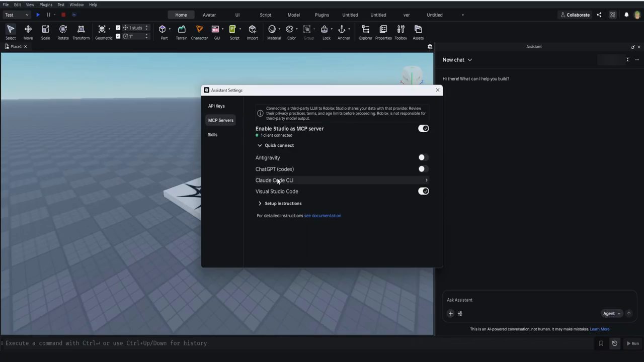The width and height of the screenshot is (644, 362).
Task: Collapse the Quick connect section
Action: (x=275, y=145)
